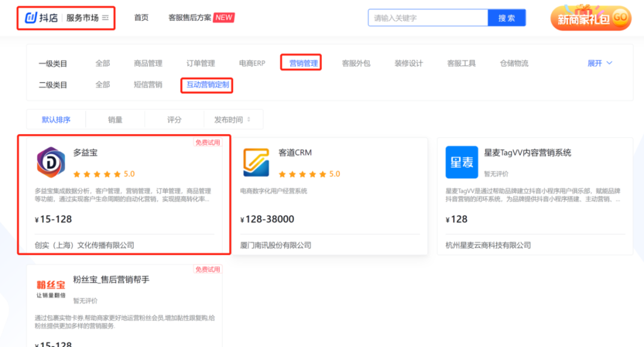Click the 一级类目 label
The width and height of the screenshot is (644, 347).
[53, 64]
